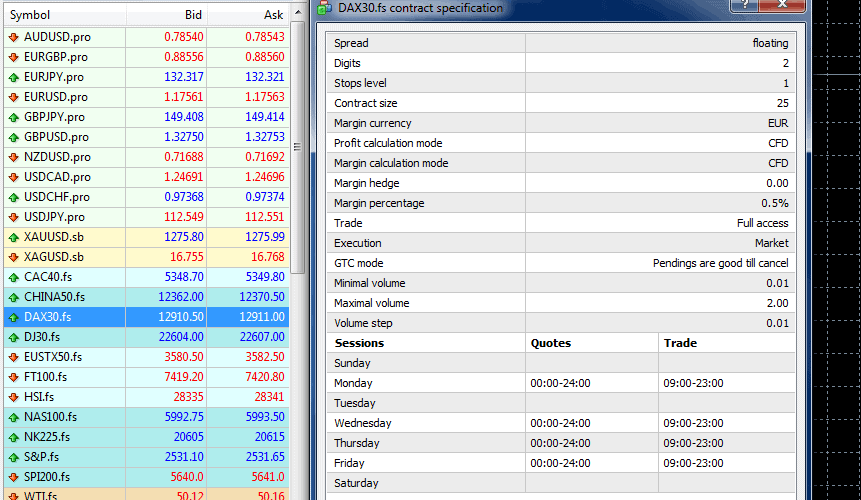The width and height of the screenshot is (861, 500).
Task: Click the Spread row in the specification
Action: coord(561,43)
